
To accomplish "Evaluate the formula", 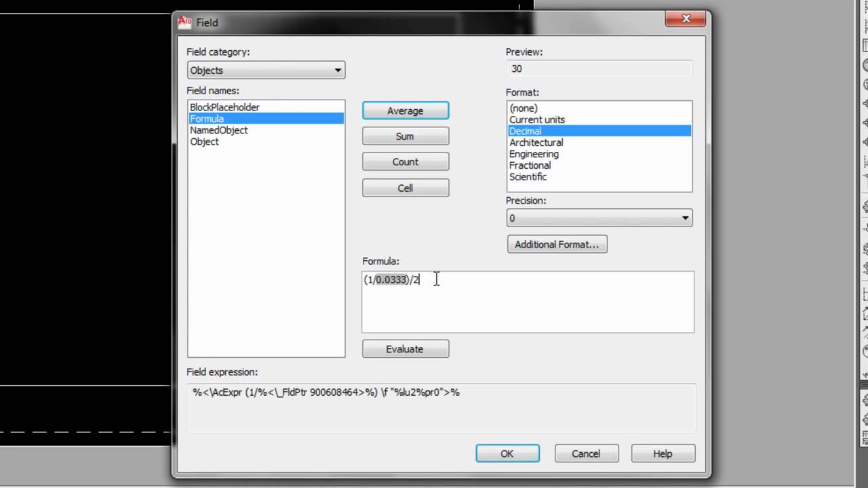I will pyautogui.click(x=406, y=349).
